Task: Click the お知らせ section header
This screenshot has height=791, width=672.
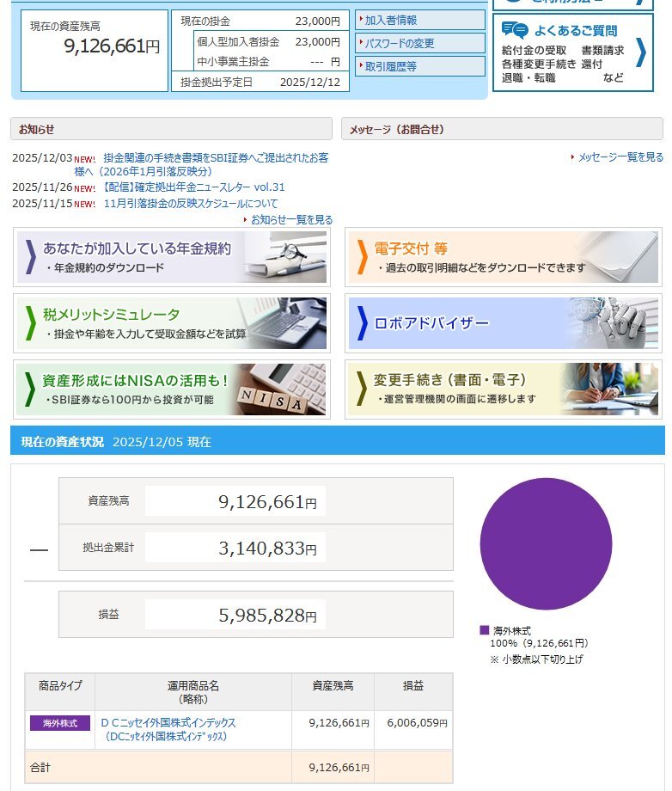Action: (171, 129)
